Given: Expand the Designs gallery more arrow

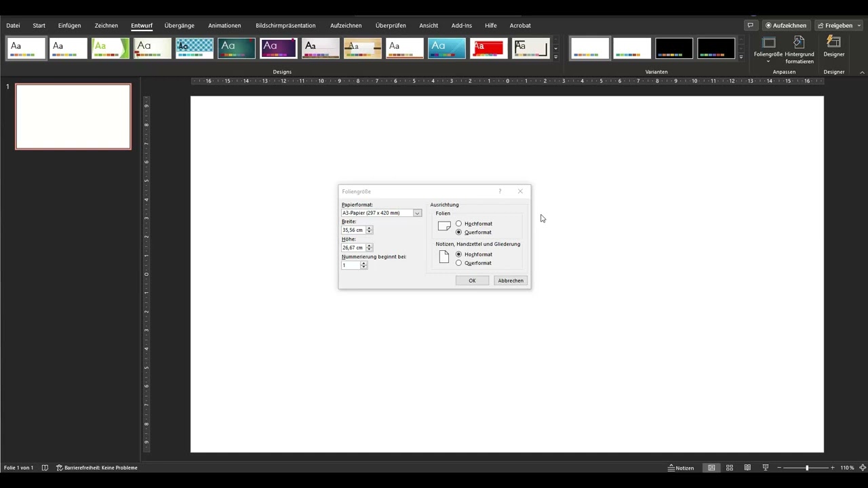Looking at the screenshot, I should pos(555,57).
